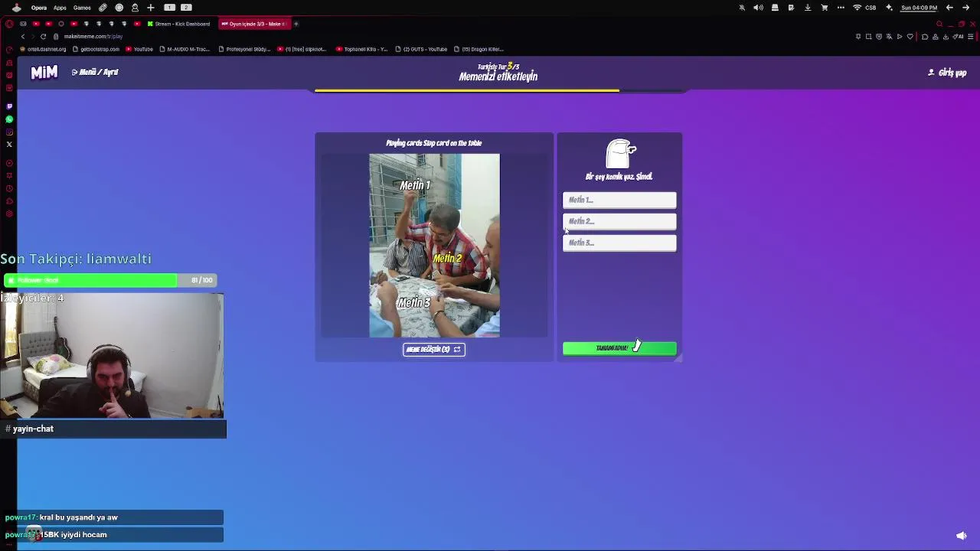Select the Oyun içinde 3/3 tab
The image size is (980, 551).
253,24
